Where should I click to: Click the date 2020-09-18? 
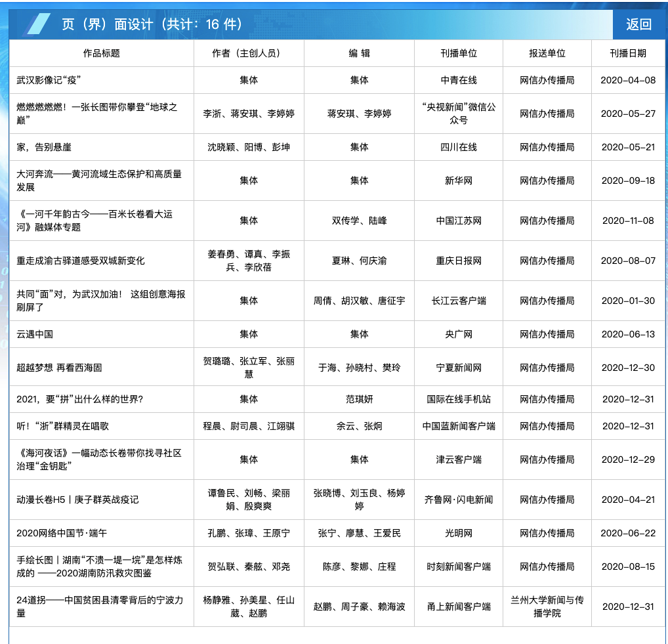pos(628,181)
